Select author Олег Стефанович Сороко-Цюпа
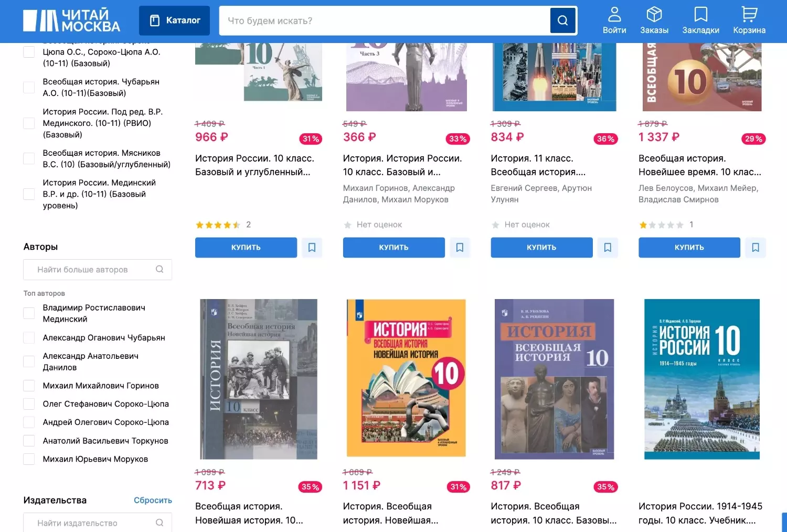This screenshot has width=787, height=532. click(29, 404)
